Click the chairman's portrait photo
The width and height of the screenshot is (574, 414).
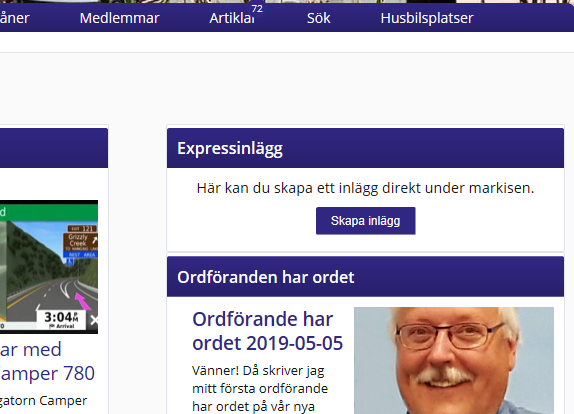coord(454,360)
